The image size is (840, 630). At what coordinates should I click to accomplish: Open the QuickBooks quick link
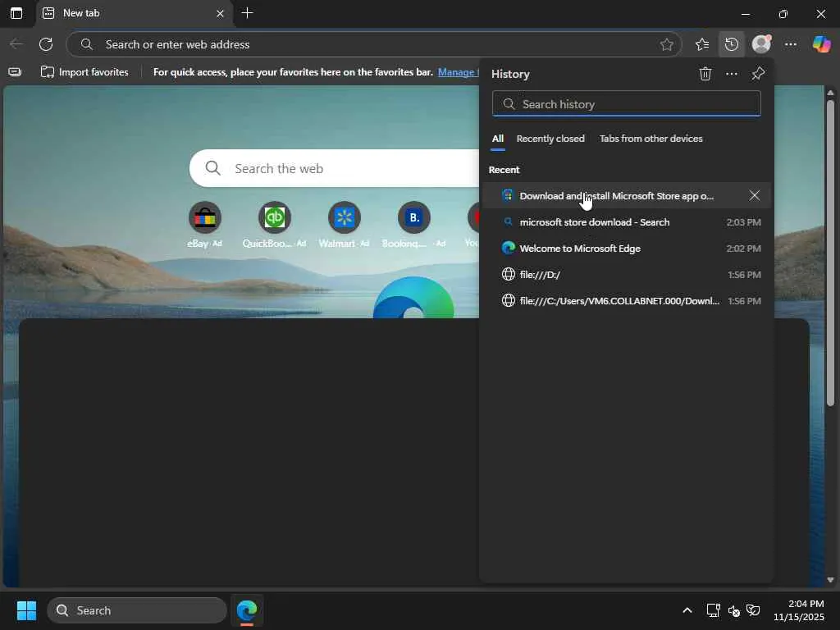click(274, 225)
